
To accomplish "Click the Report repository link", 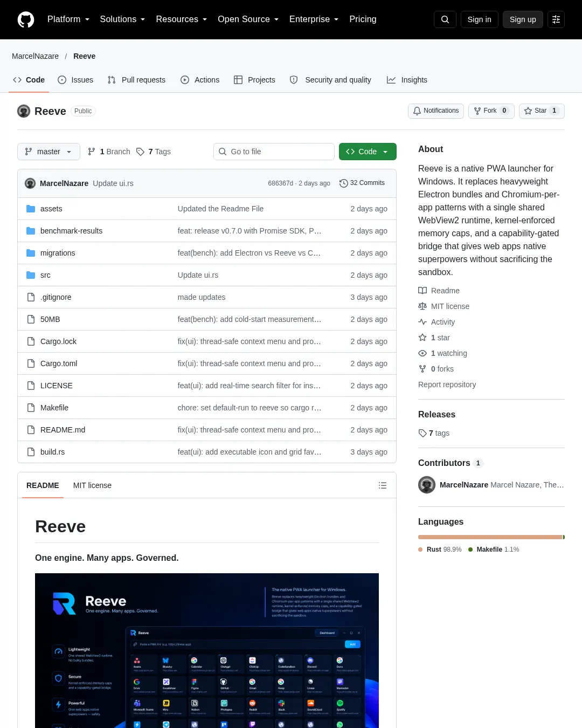I will [447, 384].
